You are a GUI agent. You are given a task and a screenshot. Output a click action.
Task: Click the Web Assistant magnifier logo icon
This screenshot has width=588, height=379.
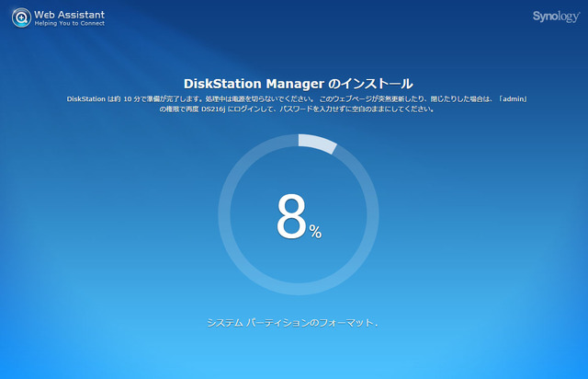pos(21,17)
